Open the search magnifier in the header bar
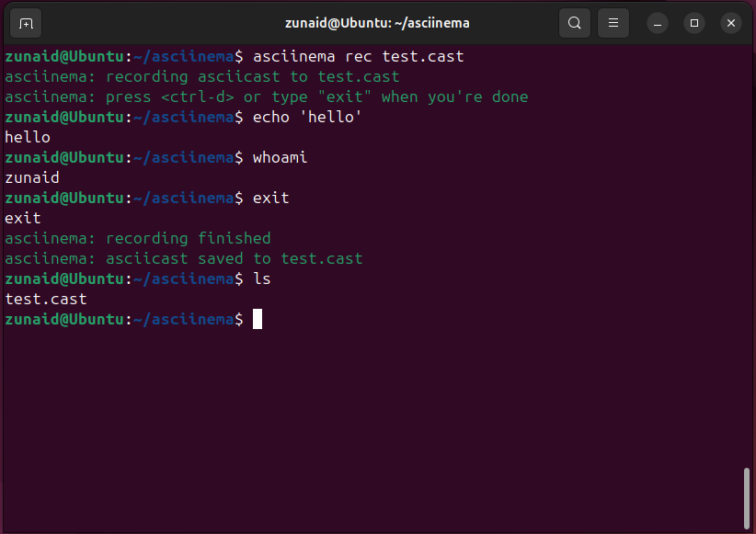This screenshot has height=534, width=756. (x=575, y=22)
